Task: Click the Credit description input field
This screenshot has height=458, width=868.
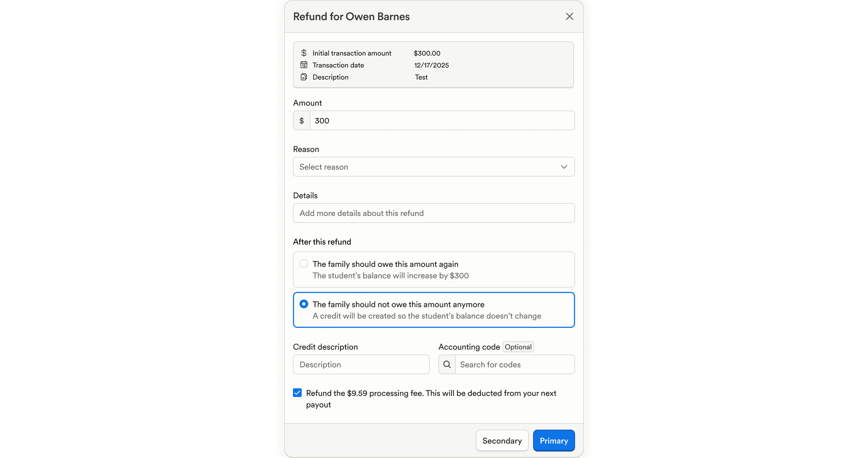Action: [361, 364]
